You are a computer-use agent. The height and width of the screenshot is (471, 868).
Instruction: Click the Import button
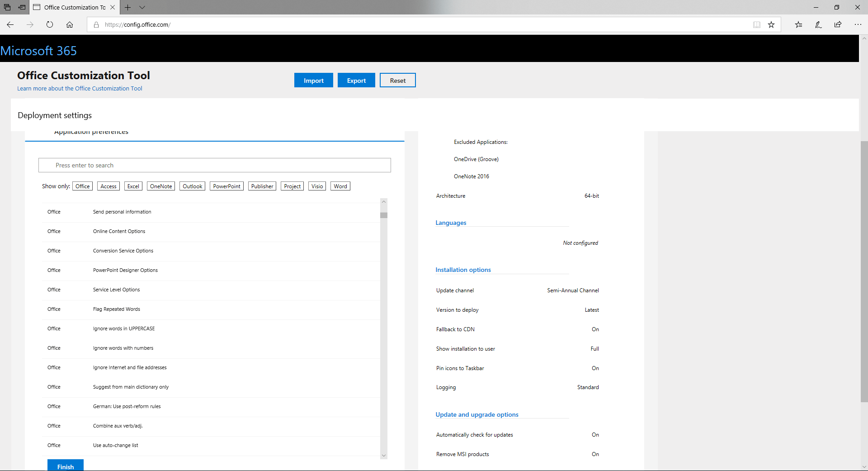point(314,80)
